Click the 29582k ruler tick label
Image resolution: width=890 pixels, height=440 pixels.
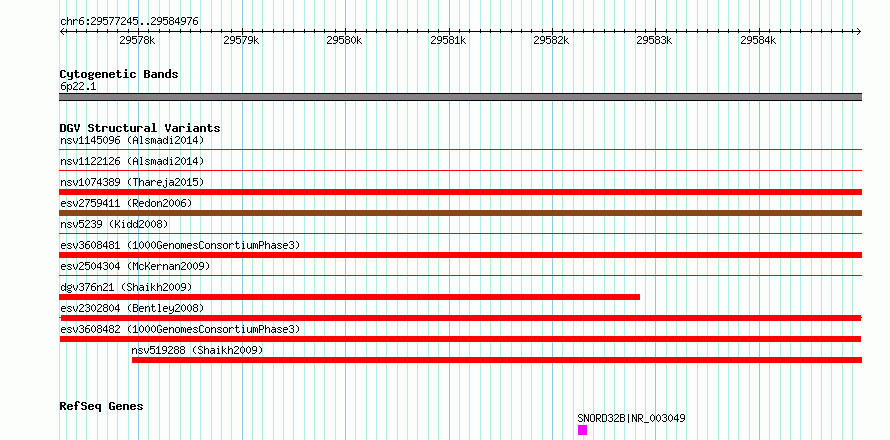[551, 40]
